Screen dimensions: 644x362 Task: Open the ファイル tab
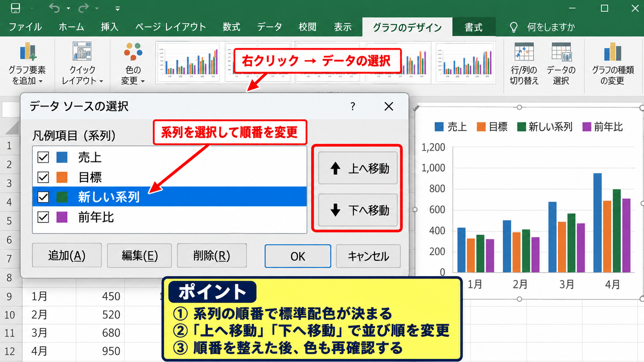(25, 27)
